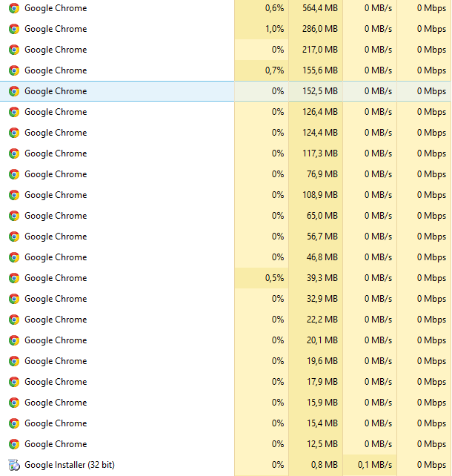Click the Chrome icon for the 76,9 MB process
The height and width of the screenshot is (476, 452).
click(x=14, y=174)
